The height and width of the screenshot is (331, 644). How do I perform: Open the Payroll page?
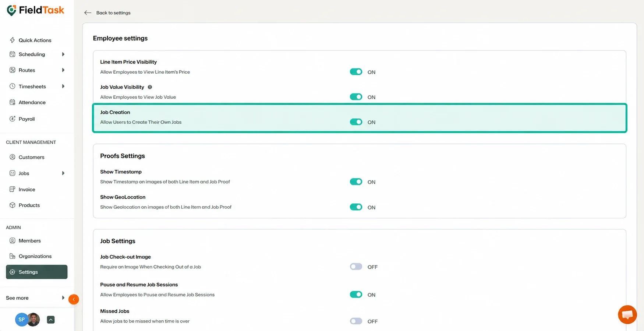pyautogui.click(x=26, y=119)
